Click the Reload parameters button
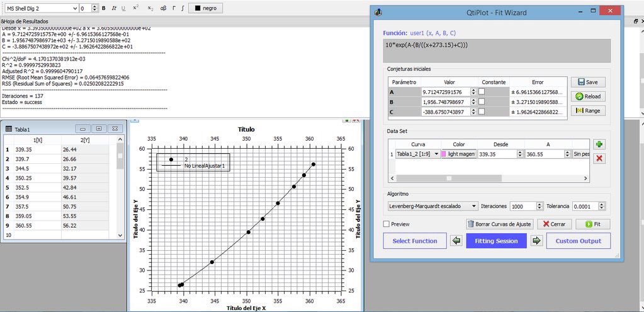The image size is (644, 312). (588, 96)
